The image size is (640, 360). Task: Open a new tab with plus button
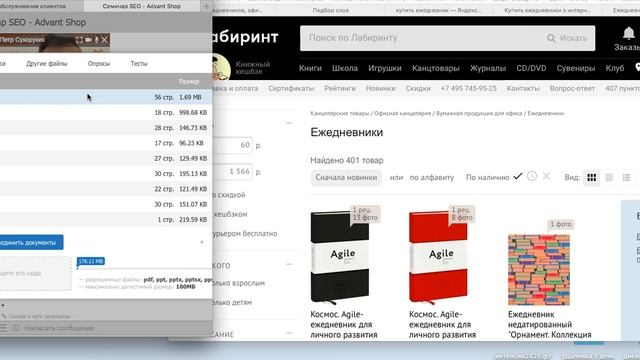[206, 6]
